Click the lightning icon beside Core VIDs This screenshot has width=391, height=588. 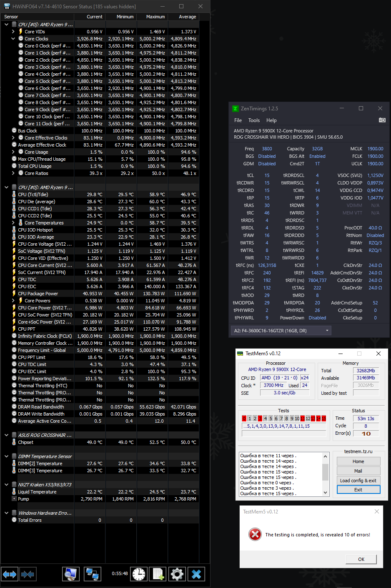(21, 32)
